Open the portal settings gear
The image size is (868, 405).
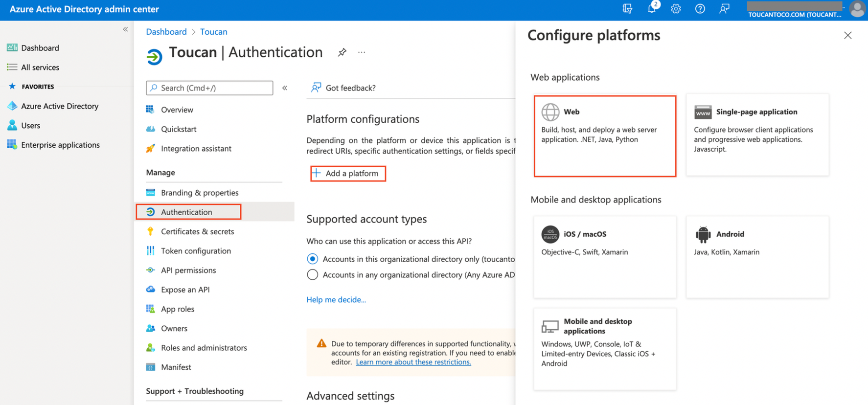point(676,9)
